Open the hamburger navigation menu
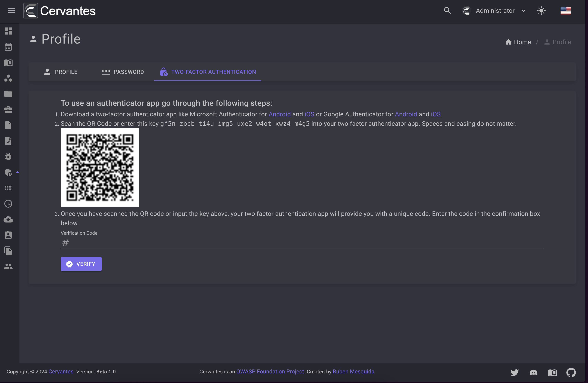The image size is (588, 383). tap(11, 11)
